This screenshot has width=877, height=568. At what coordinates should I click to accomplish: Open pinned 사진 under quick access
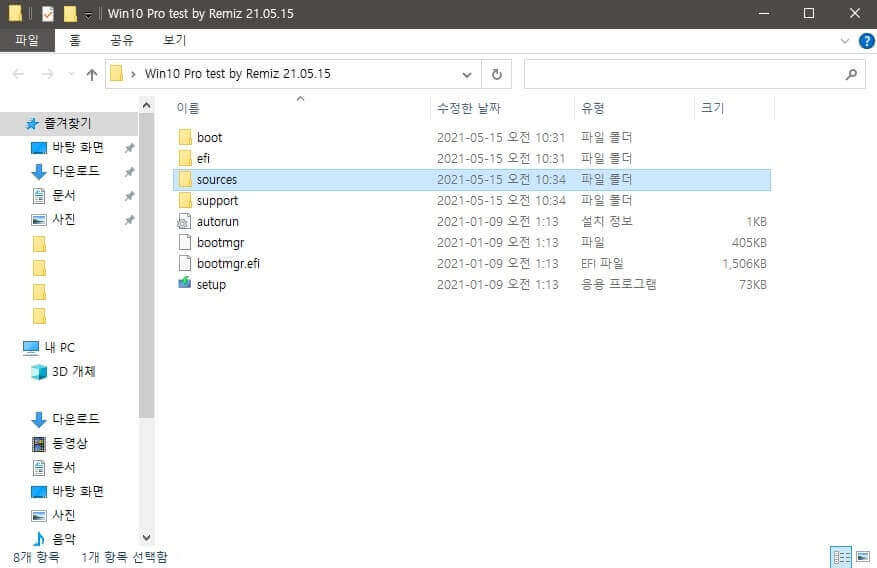[63, 219]
